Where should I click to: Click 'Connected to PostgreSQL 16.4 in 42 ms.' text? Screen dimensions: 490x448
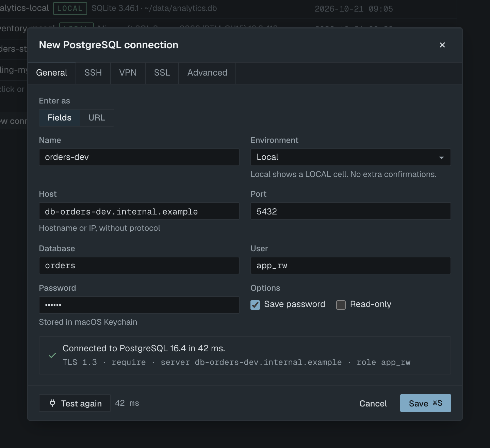point(144,349)
